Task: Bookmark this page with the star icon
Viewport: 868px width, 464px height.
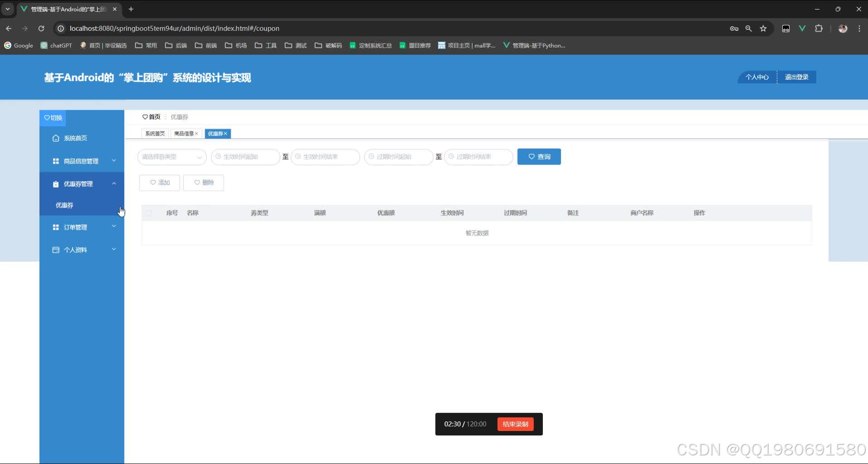Action: [x=763, y=29]
